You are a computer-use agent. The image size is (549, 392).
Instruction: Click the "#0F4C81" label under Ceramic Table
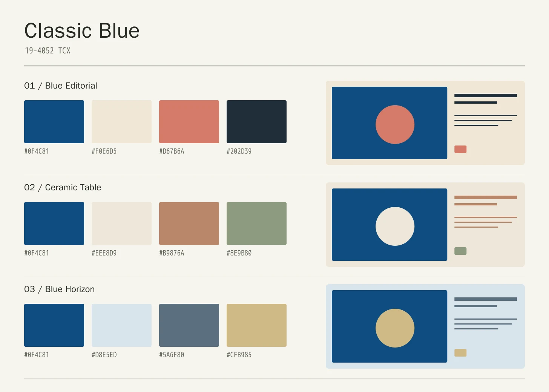pos(37,253)
